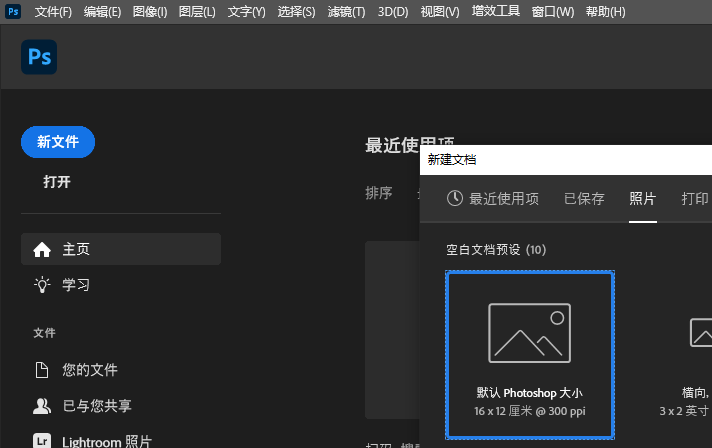Click the lightbulb icon beside 学习
The image size is (712, 448).
click(x=42, y=285)
